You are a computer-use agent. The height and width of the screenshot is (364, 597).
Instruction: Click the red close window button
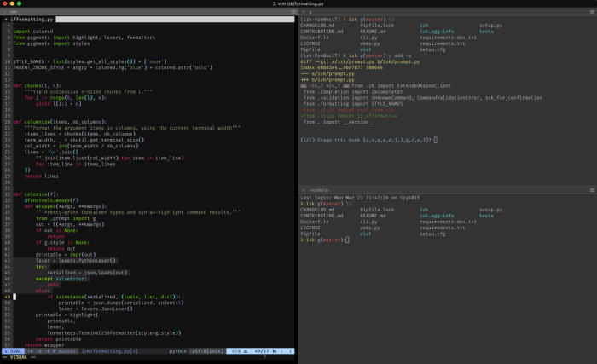(x=5, y=3)
